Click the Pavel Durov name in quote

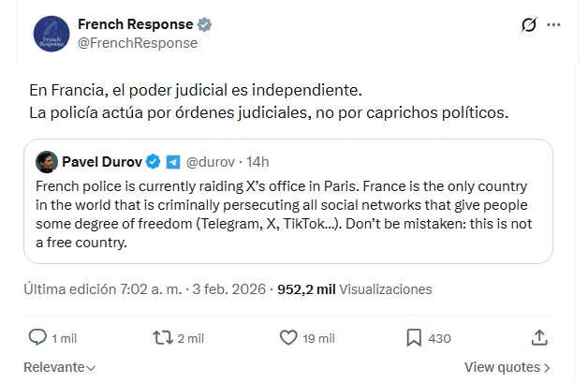tap(101, 161)
